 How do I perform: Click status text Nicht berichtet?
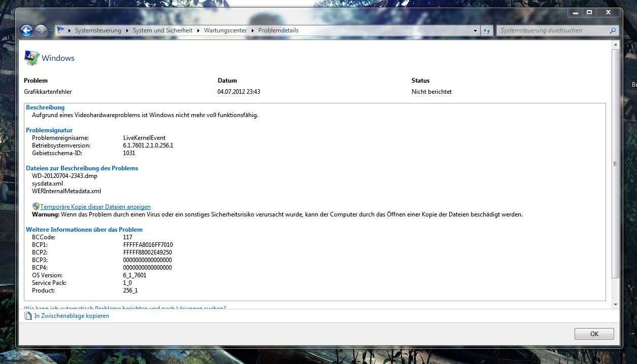coord(431,92)
